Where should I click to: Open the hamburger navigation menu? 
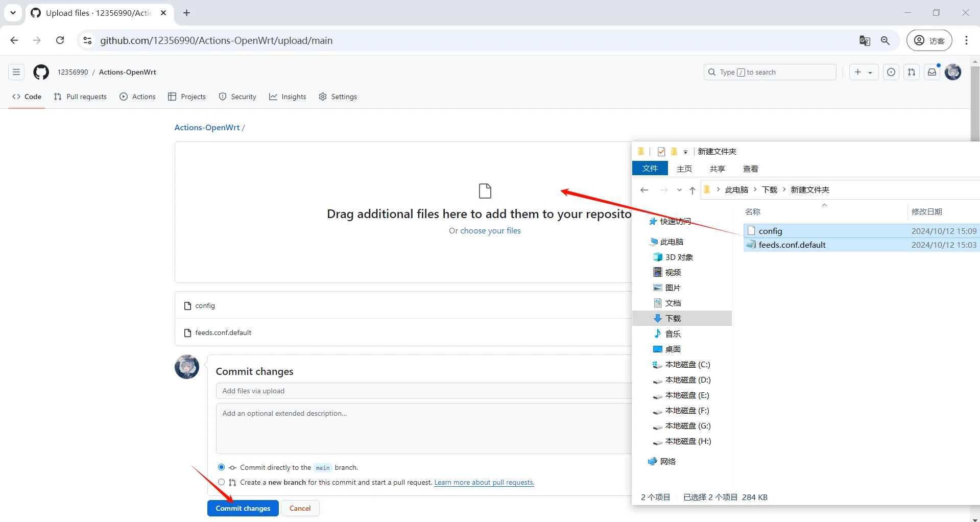point(16,72)
